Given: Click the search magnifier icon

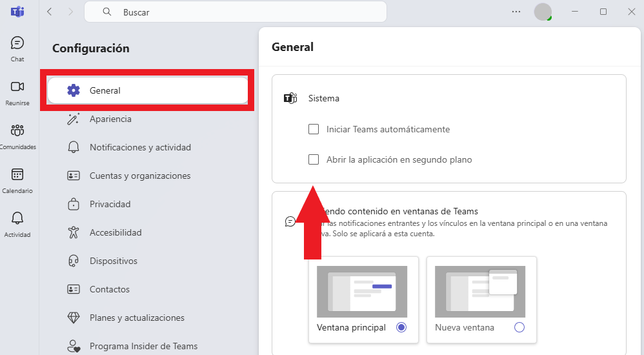Looking at the screenshot, I should (x=106, y=12).
